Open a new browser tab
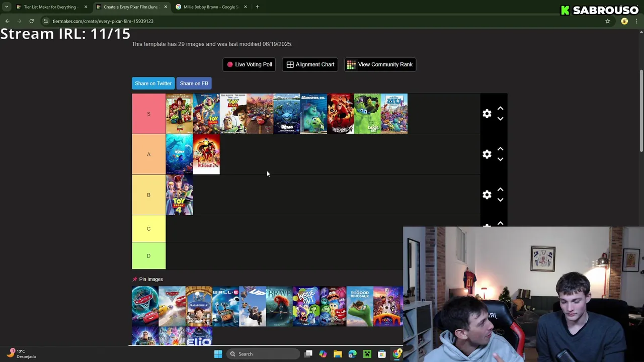The image size is (644, 362). (257, 7)
